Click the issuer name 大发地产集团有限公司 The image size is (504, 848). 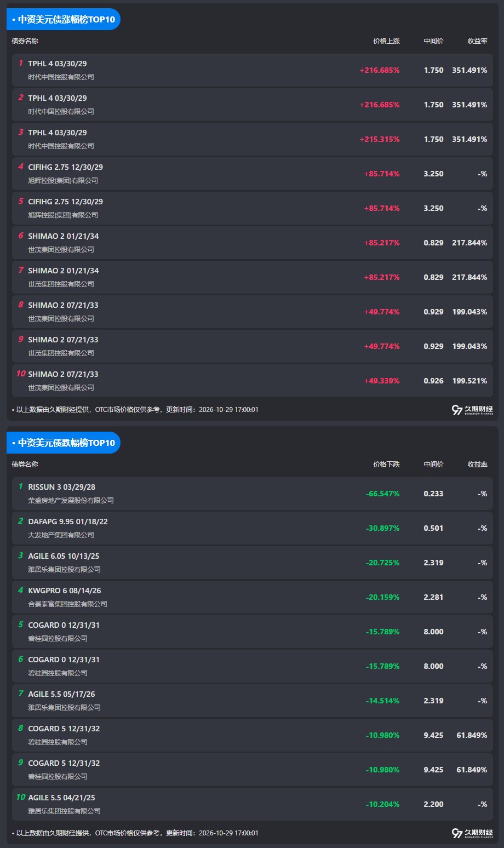point(61,535)
